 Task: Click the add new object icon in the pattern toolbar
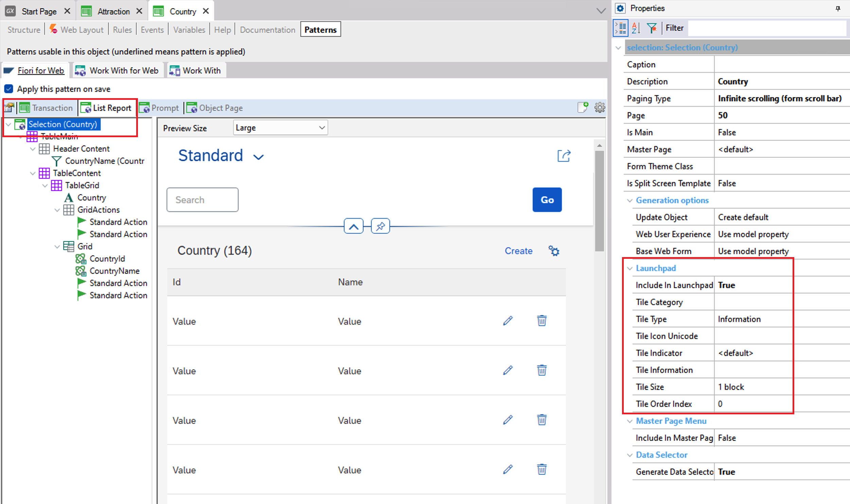[x=583, y=107]
